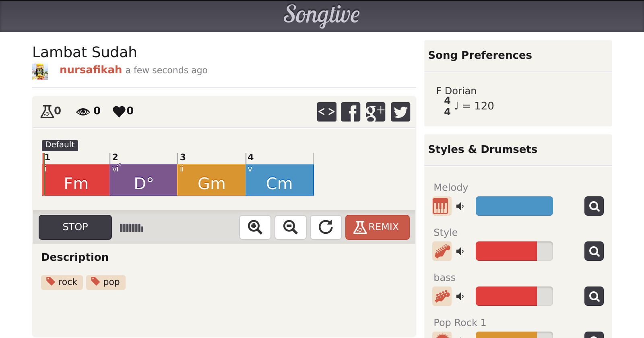644x338 pixels.
Task: Click the zoom out magnifier button
Action: click(291, 227)
